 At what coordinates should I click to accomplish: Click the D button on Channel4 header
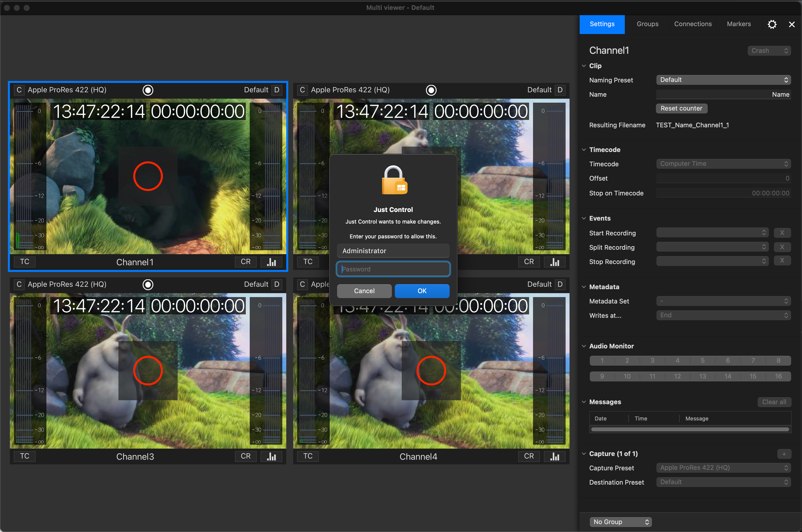[x=560, y=284]
